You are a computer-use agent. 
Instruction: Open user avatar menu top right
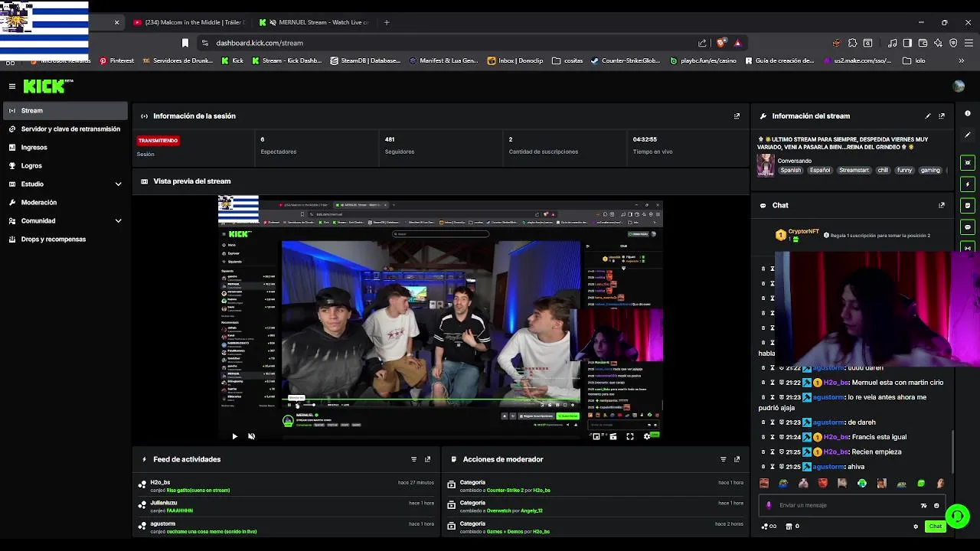point(959,86)
